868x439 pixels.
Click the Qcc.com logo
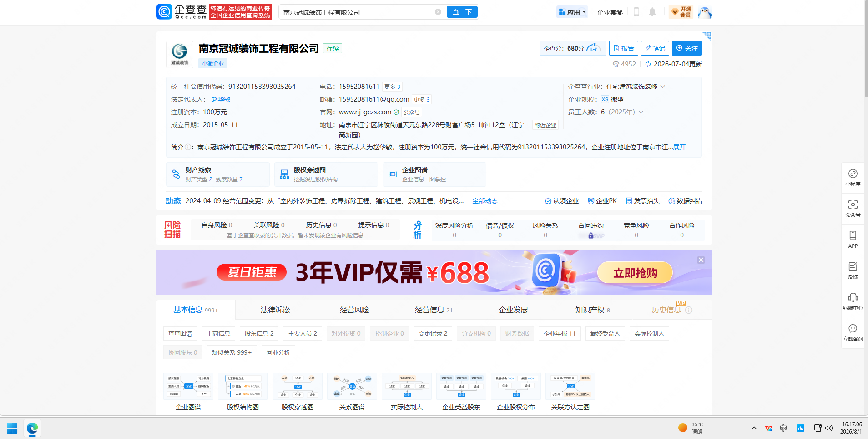click(182, 12)
